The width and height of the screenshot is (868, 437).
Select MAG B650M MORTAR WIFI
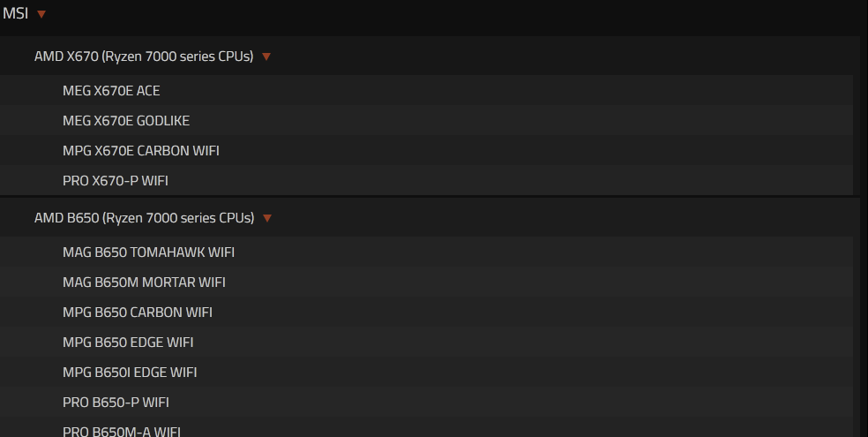pyautogui.click(x=144, y=283)
